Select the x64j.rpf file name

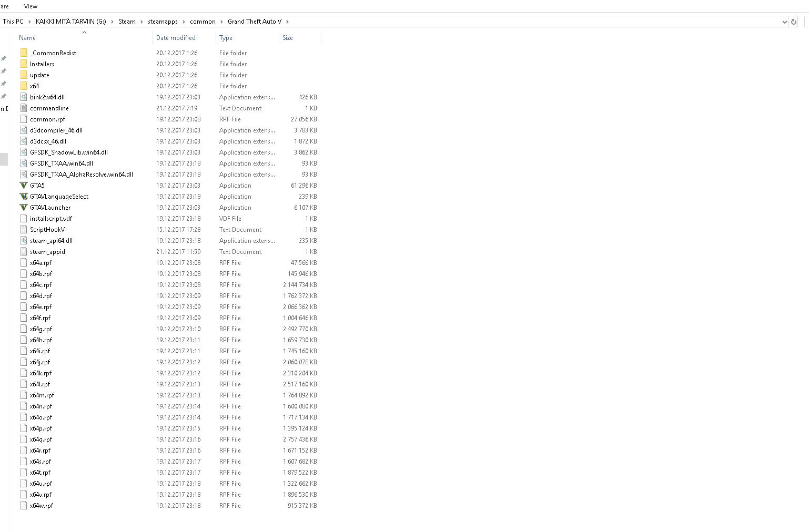click(40, 362)
